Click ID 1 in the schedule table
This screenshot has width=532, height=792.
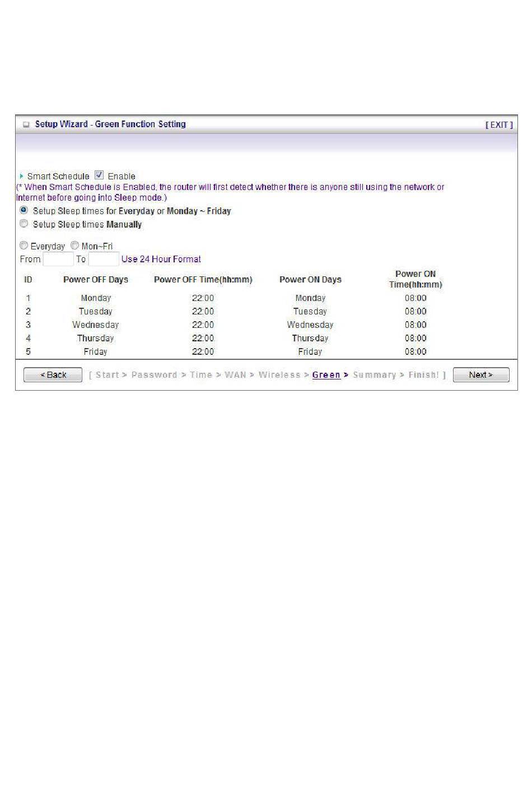pos(28,298)
